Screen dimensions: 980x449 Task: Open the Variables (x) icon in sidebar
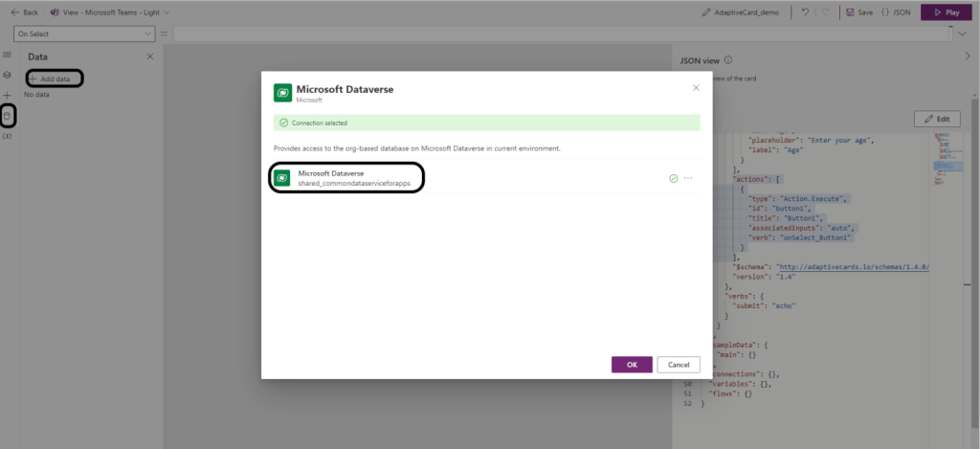pyautogui.click(x=8, y=136)
